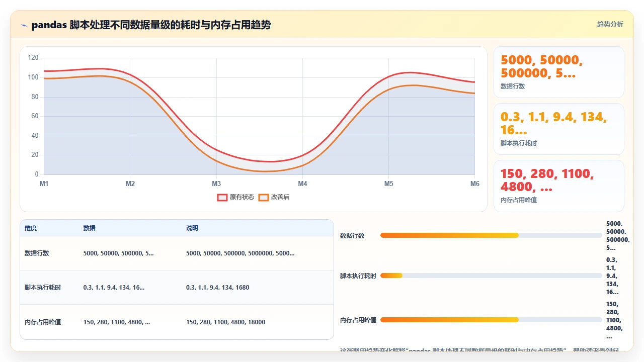Click the M2 label on the chart x-axis

(x=130, y=184)
